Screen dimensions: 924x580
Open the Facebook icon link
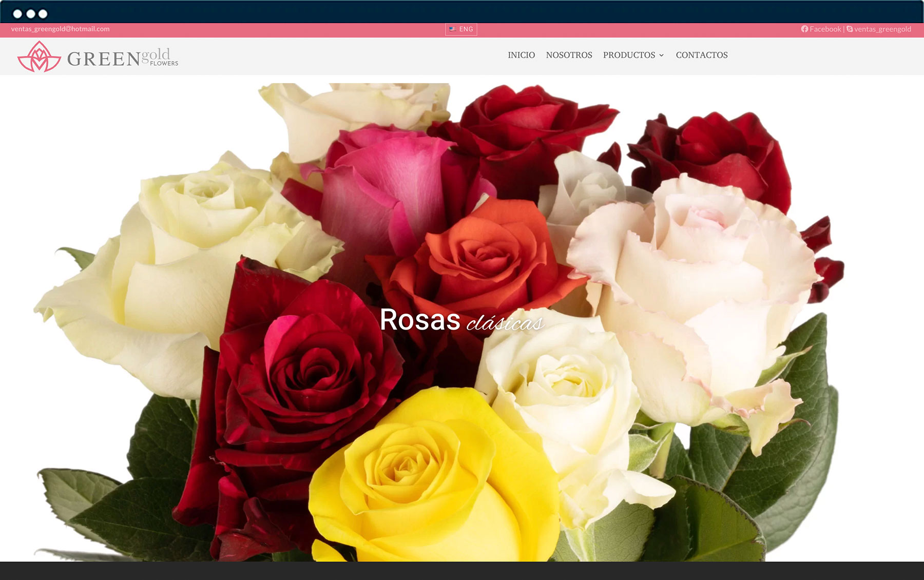tap(804, 29)
